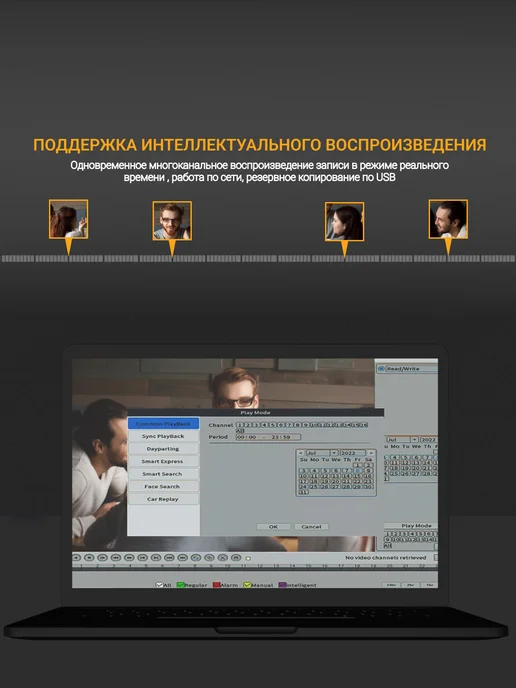Viewport: 516px width, 688px height.
Task: Click the X icon in playback bar
Action: (222, 558)
